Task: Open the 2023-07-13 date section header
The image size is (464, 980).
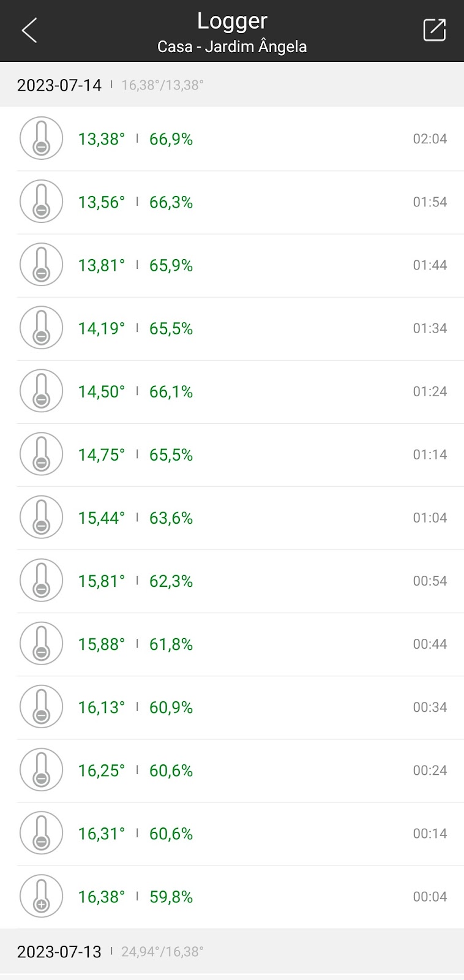Action: pyautogui.click(x=232, y=951)
